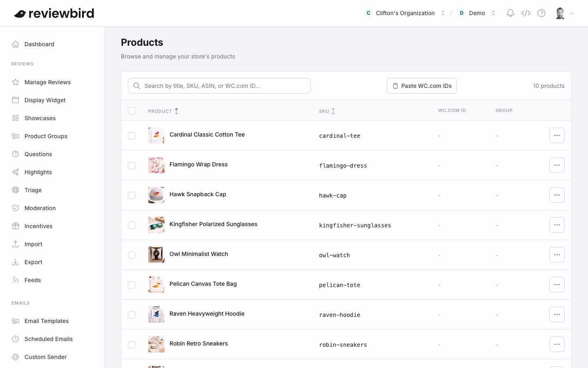Screen dimensions: 588x368
Task: Check the Owl Minimalist Watch row
Action: 131,255
